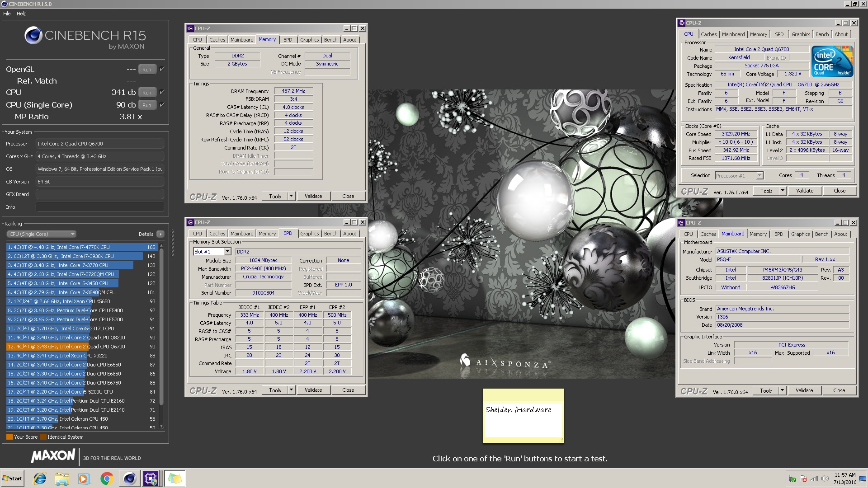Switch to Cinebench taskbar icon
The width and height of the screenshot is (868, 488).
coord(129,479)
